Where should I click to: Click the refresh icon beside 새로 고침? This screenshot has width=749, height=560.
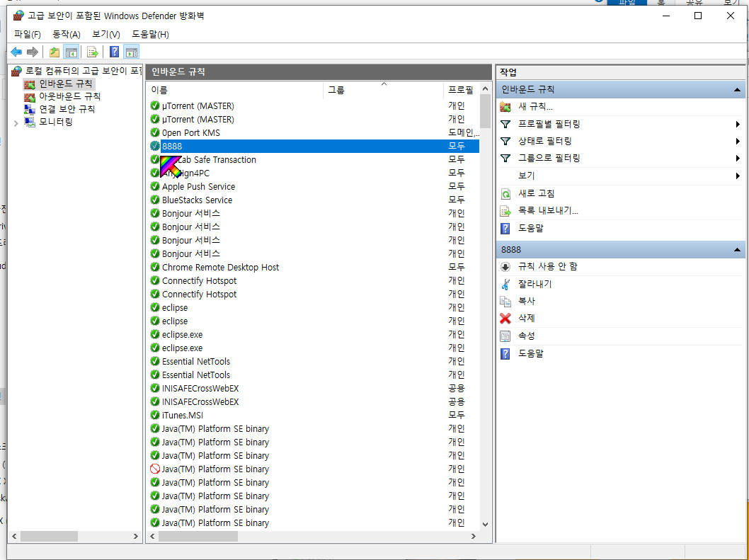pyautogui.click(x=505, y=193)
